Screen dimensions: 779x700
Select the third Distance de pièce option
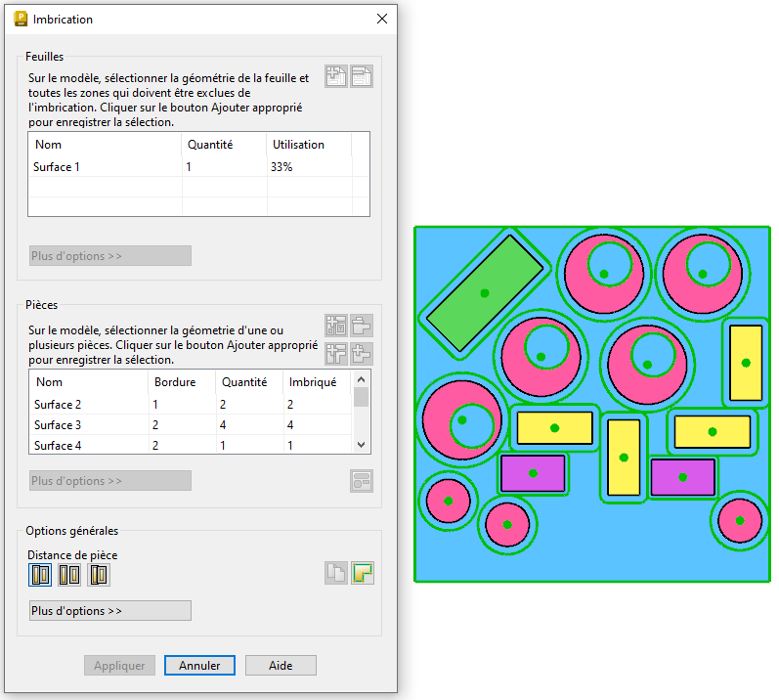click(99, 575)
